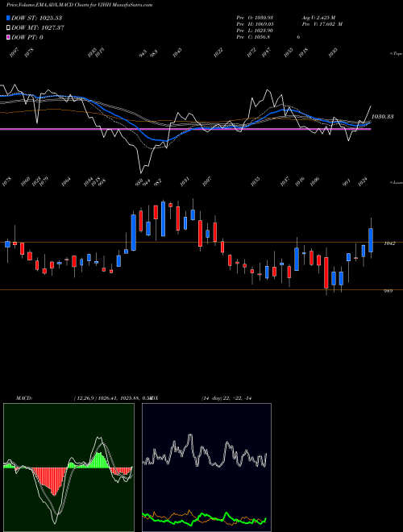The image size is (403, 532).
Task: Click the 'Pre O: 1030.93' open value
Action: [x=255, y=18]
